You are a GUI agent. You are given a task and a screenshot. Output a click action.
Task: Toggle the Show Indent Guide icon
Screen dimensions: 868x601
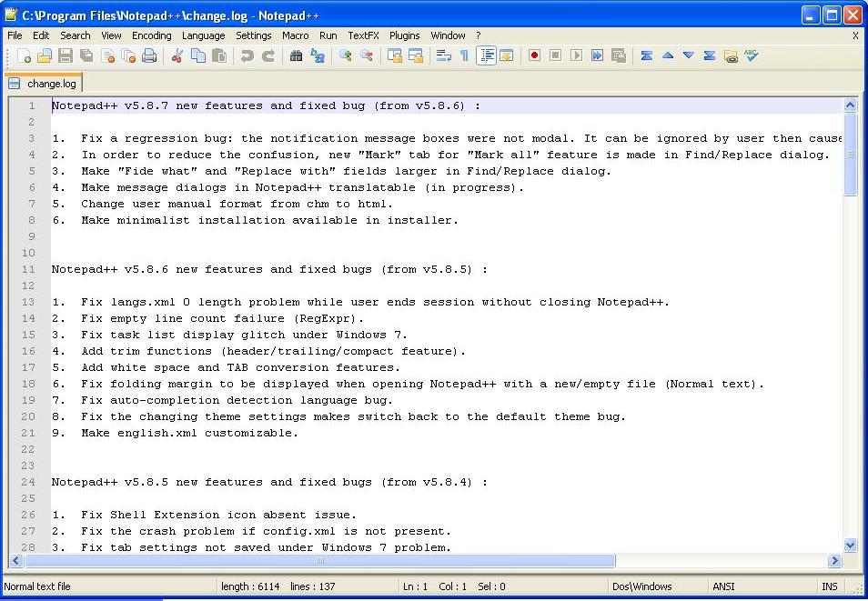(488, 55)
